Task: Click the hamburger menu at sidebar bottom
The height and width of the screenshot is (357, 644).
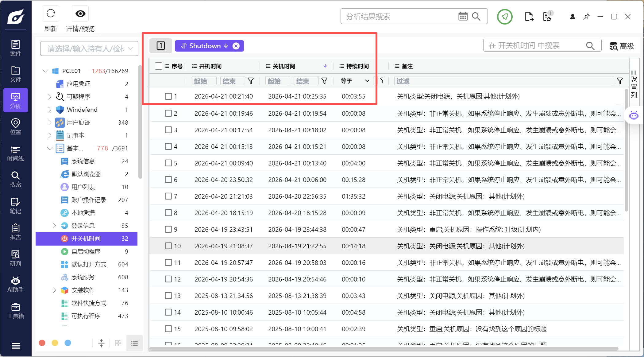Action: pyautogui.click(x=16, y=346)
